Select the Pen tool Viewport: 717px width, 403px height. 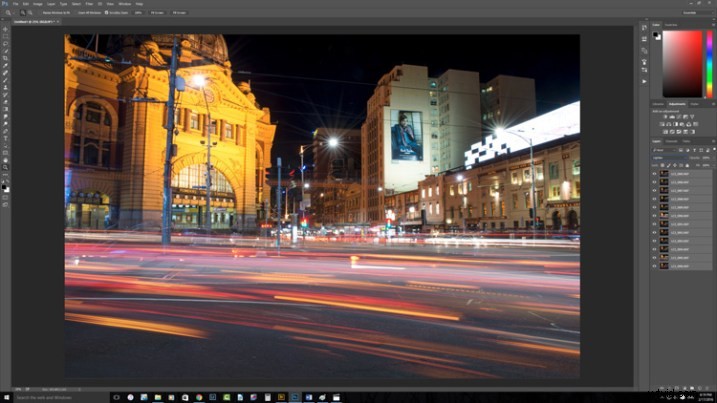5,131
